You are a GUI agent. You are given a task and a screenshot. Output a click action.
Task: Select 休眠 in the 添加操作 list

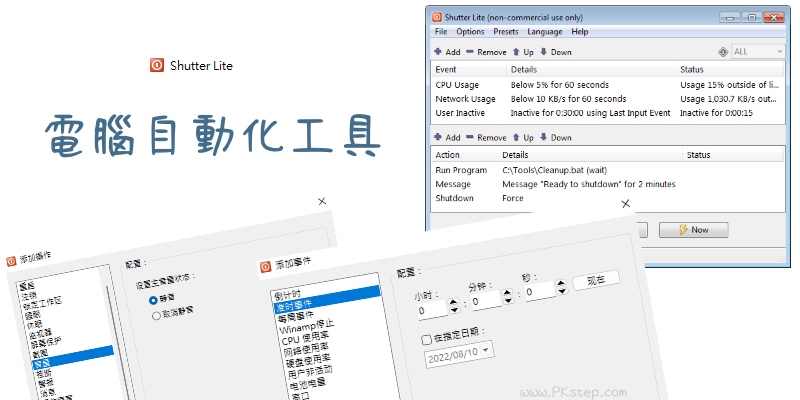click(34, 323)
